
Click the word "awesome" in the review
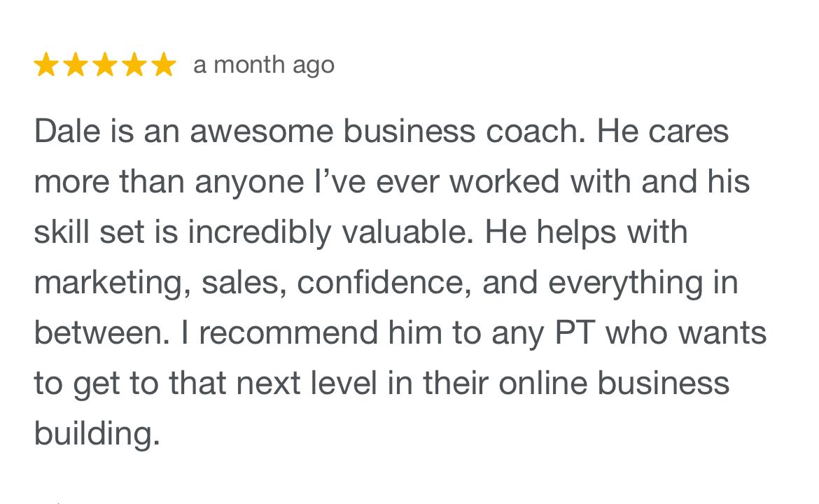(x=261, y=131)
